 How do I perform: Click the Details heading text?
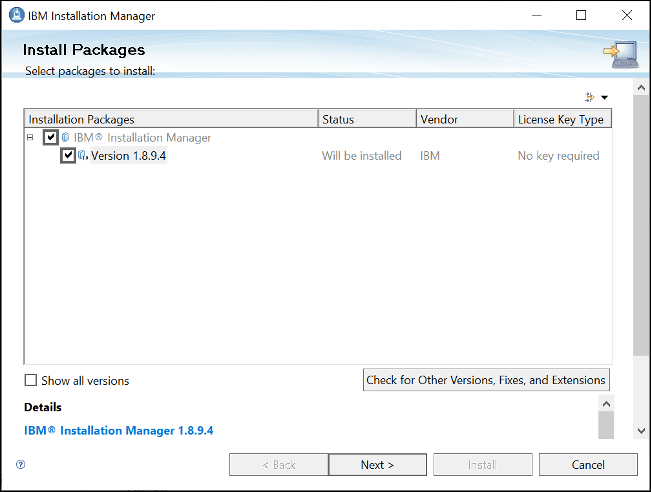point(43,407)
